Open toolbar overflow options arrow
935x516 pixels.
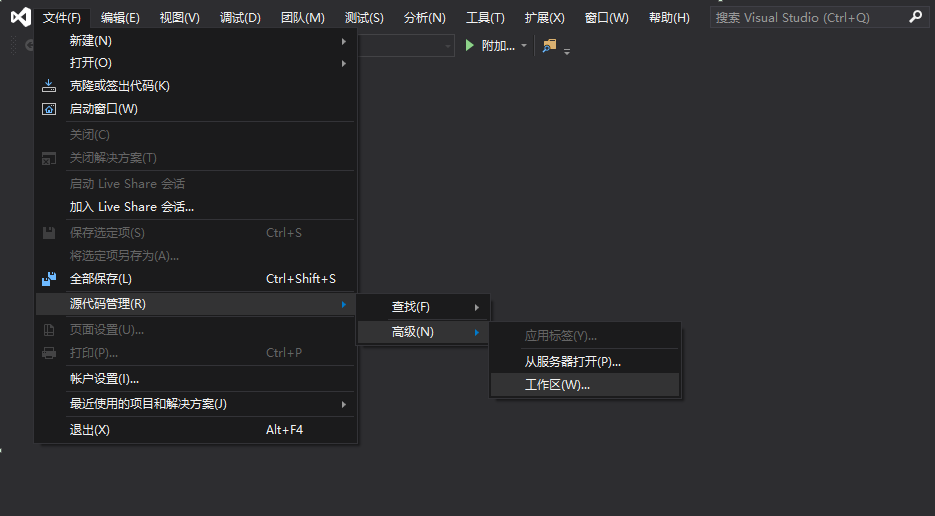(x=567, y=52)
